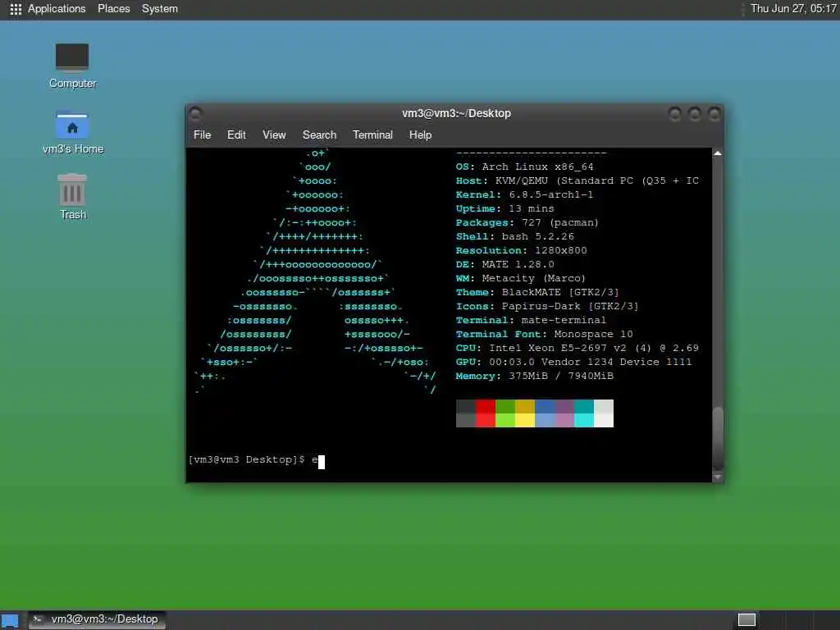Click the Terminal: mate-terminal line
Image resolution: width=840 pixels, height=630 pixels.
coord(531,320)
